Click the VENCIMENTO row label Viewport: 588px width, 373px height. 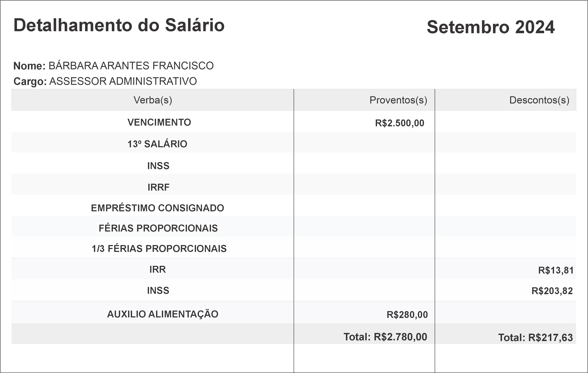[159, 122]
